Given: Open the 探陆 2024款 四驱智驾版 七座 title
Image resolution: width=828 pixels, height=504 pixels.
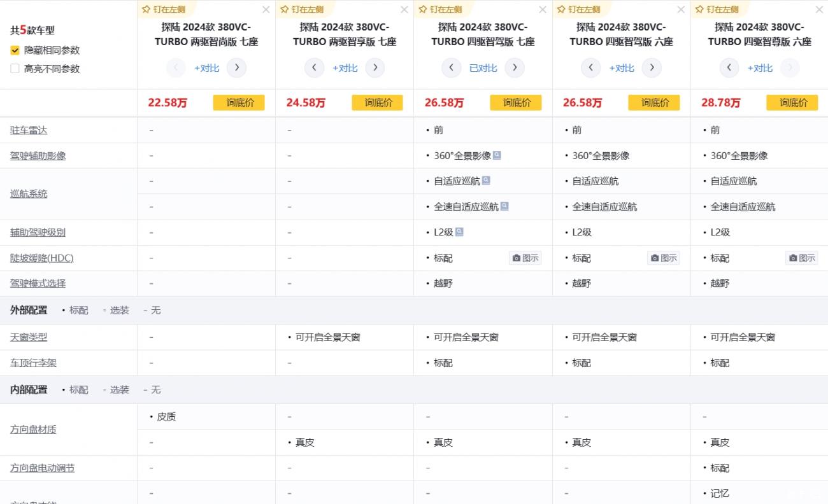Looking at the screenshot, I should [483, 34].
